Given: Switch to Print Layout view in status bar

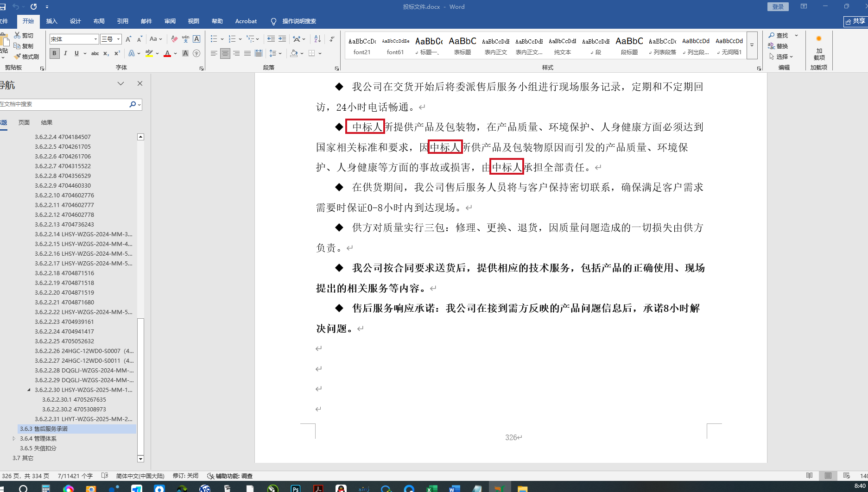Looking at the screenshot, I should 828,476.
